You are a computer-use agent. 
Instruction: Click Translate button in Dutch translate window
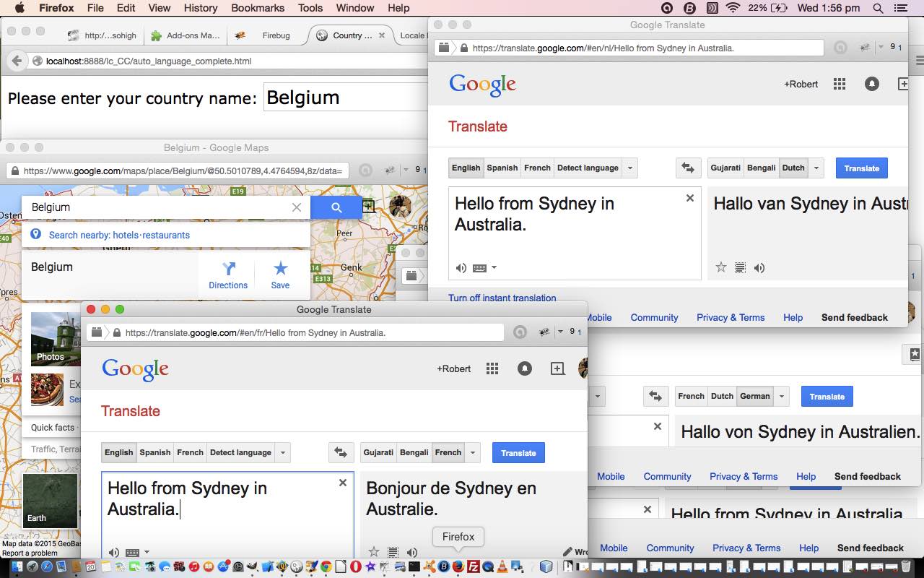pyautogui.click(x=862, y=168)
